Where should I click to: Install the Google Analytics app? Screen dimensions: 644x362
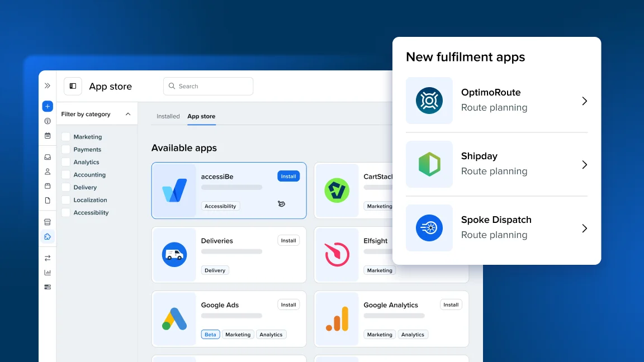click(x=451, y=304)
